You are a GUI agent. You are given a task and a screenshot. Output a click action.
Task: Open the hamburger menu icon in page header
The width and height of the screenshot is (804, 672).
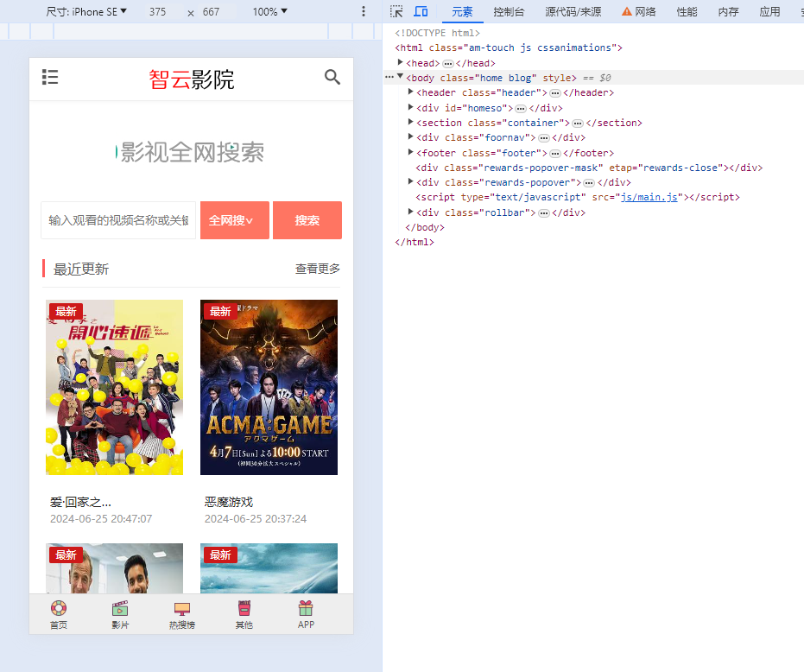tap(50, 77)
